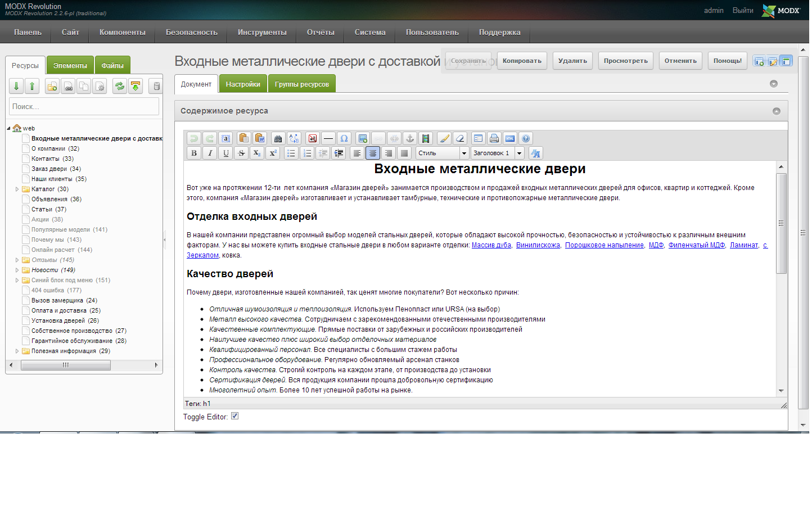Viewport: 812px width, 506px height.
Task: Insert image icon in editor
Action: pyautogui.click(x=363, y=138)
